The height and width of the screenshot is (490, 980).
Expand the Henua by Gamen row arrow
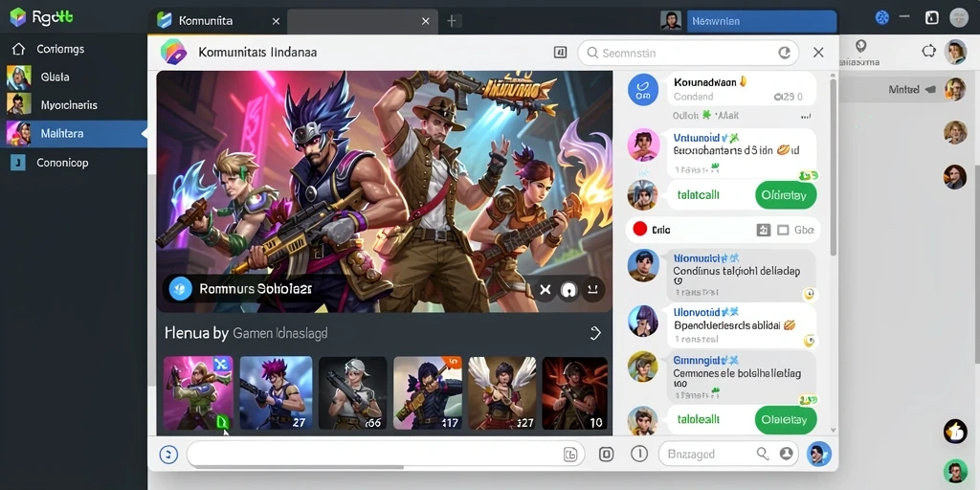(x=595, y=333)
